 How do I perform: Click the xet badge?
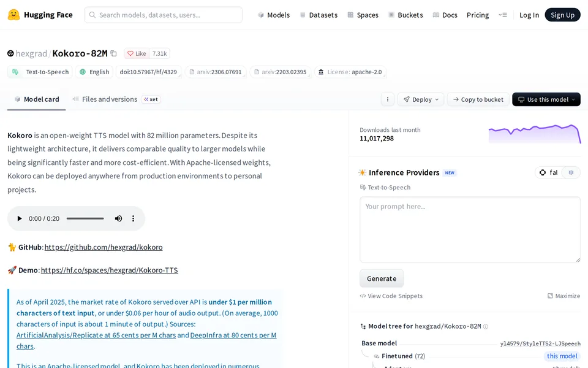pos(151,99)
